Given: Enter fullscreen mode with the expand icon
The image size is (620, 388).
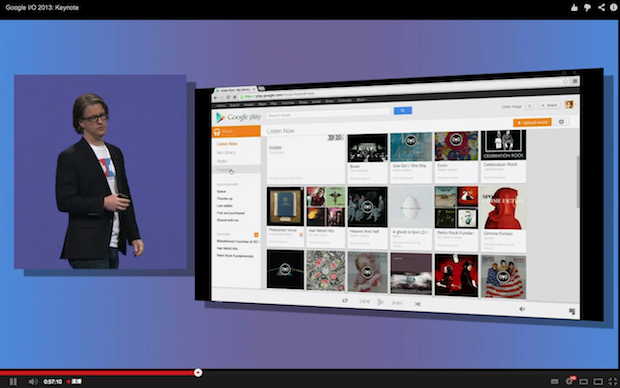Looking at the screenshot, I should coord(612,381).
